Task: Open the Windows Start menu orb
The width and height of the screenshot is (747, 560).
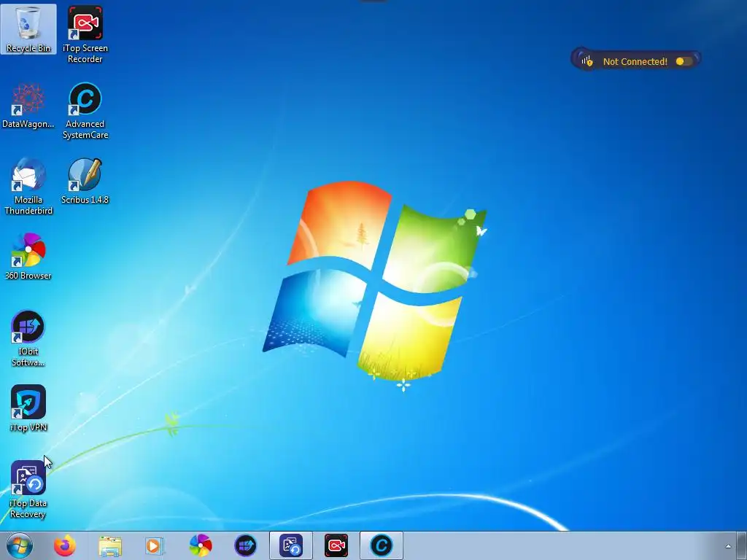Action: 20,545
